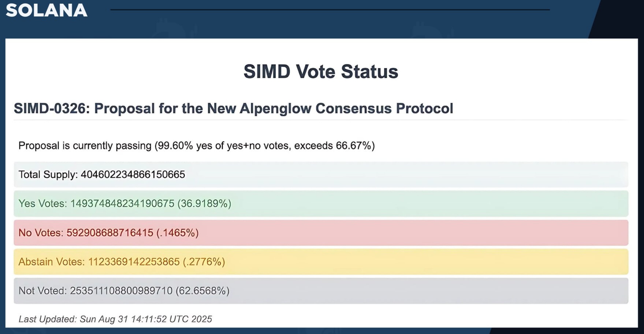Click the 'Proposal is currently passing' status text
The height and width of the screenshot is (334, 644).
(85, 146)
